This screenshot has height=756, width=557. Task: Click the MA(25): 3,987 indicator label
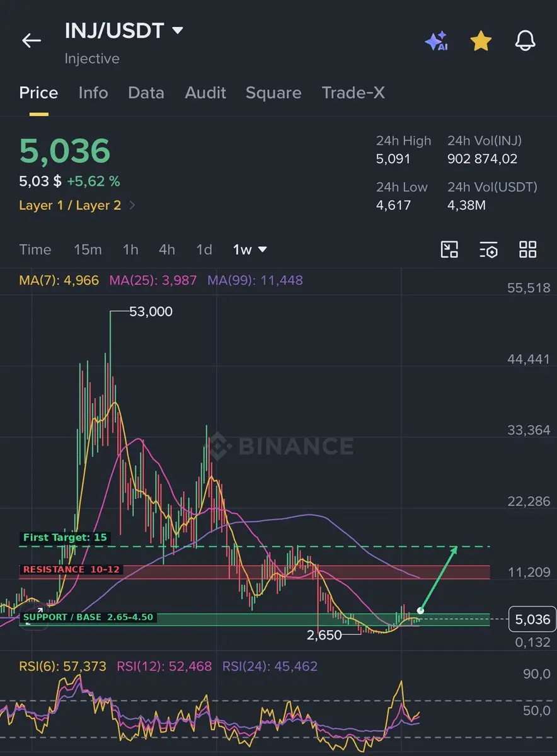click(153, 280)
